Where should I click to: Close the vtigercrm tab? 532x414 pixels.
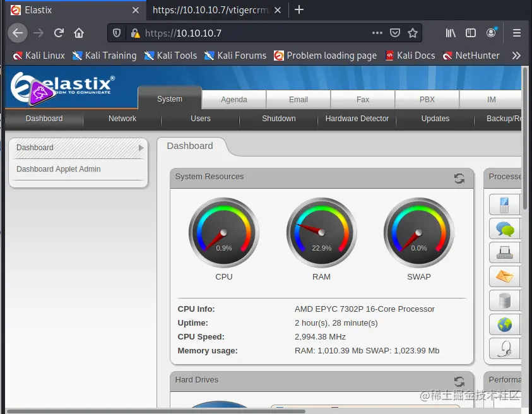click(x=278, y=10)
